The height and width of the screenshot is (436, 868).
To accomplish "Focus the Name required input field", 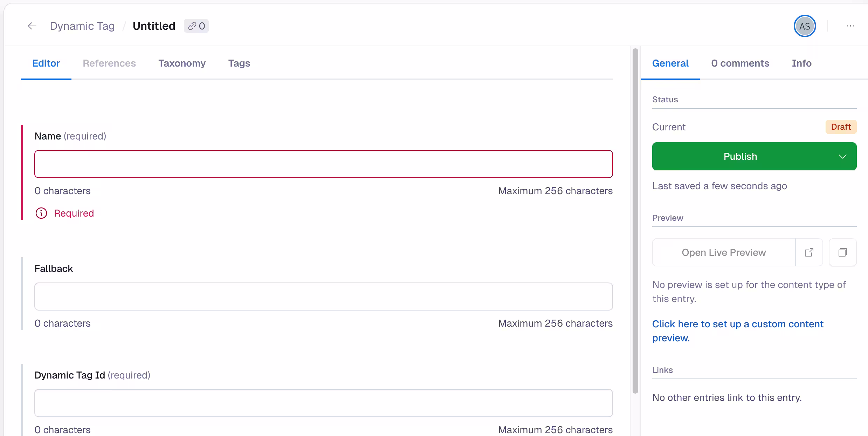I will click(x=324, y=164).
